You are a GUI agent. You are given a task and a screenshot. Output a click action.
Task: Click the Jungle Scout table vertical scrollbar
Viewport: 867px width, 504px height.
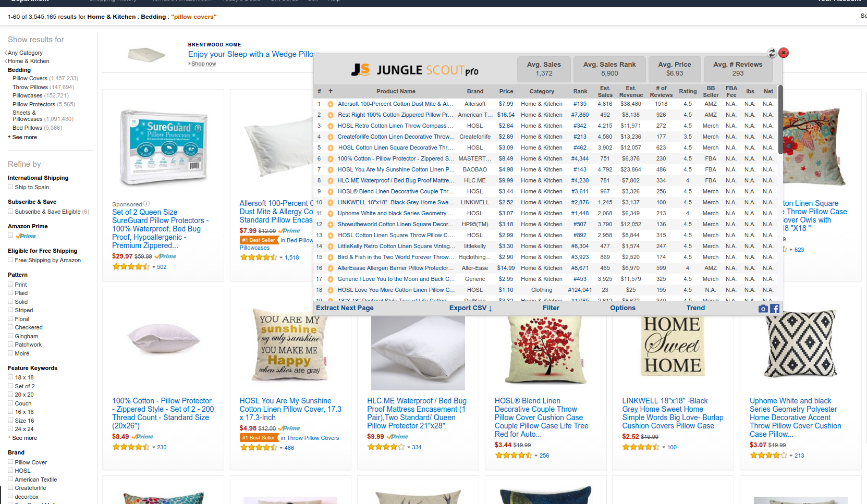(x=780, y=120)
